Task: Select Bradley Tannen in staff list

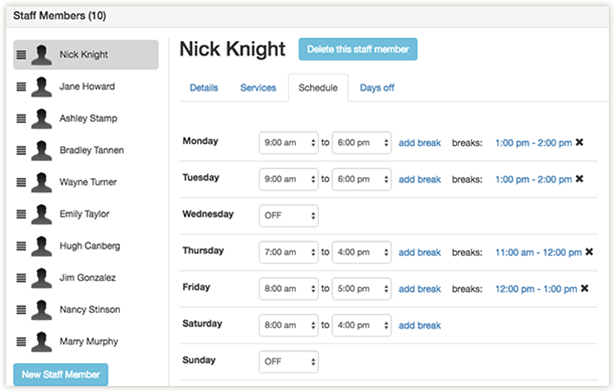Action: 86,150
